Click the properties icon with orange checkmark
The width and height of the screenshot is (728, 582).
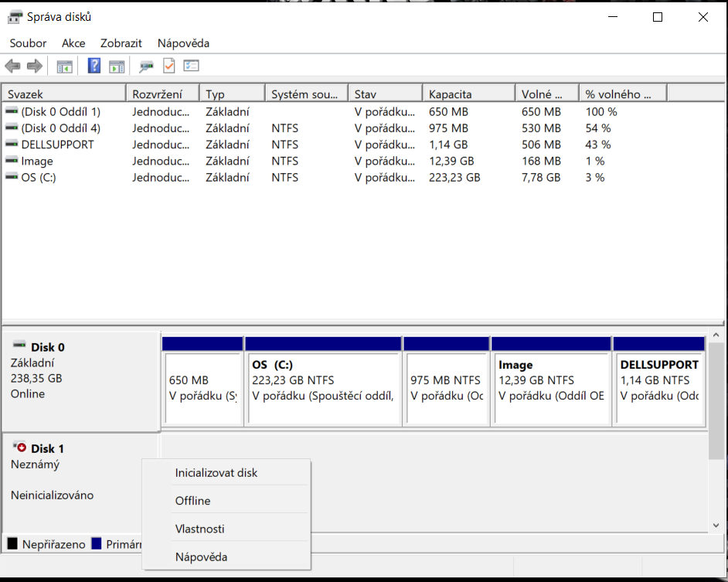tap(168, 66)
